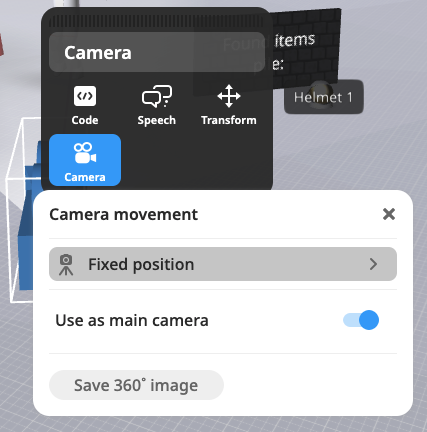Open the Fixed position movement dropdown

tap(223, 264)
